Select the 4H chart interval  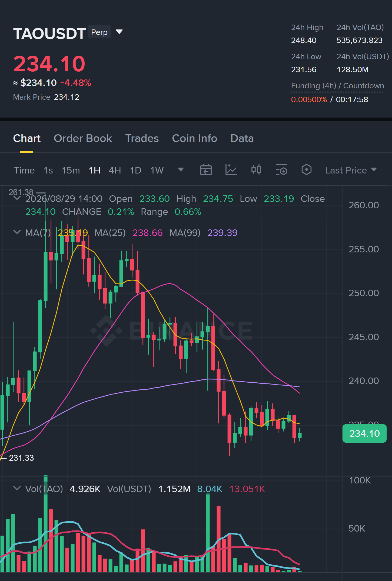tap(115, 170)
